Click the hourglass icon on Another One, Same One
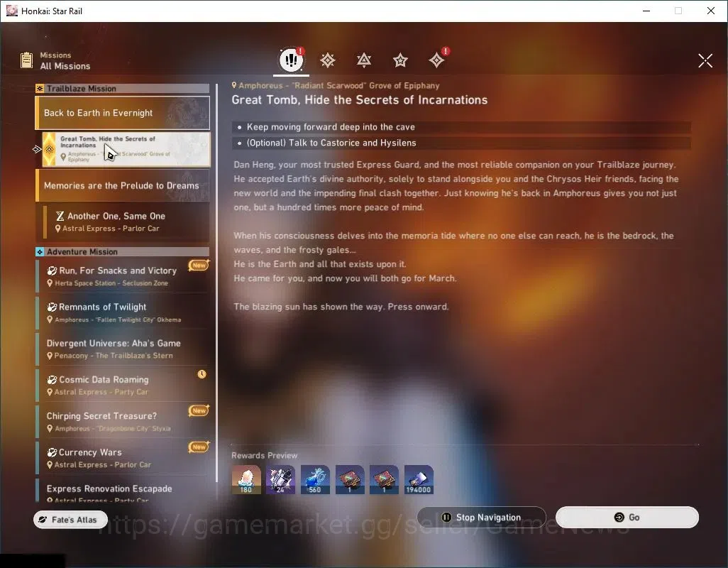Viewport: 728px width, 568px height. (60, 216)
